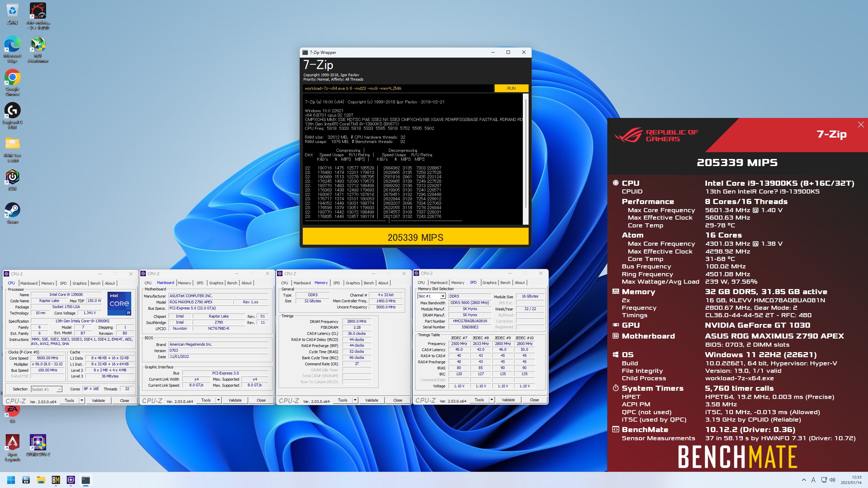868x488 pixels.
Task: Select CPU-Z taskbar icon
Action: pos(71,480)
